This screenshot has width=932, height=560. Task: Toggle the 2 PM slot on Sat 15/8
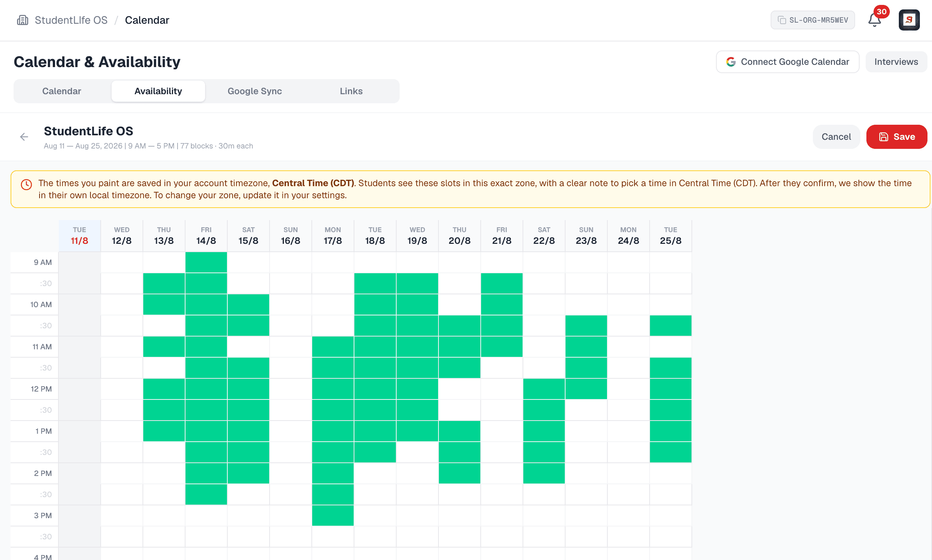pyautogui.click(x=248, y=473)
